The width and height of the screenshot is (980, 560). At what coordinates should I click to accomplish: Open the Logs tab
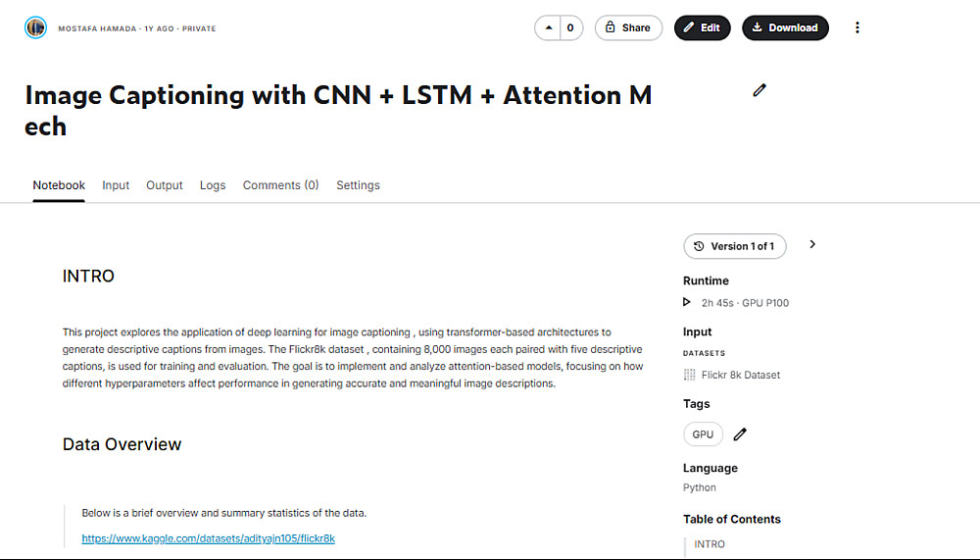click(213, 185)
